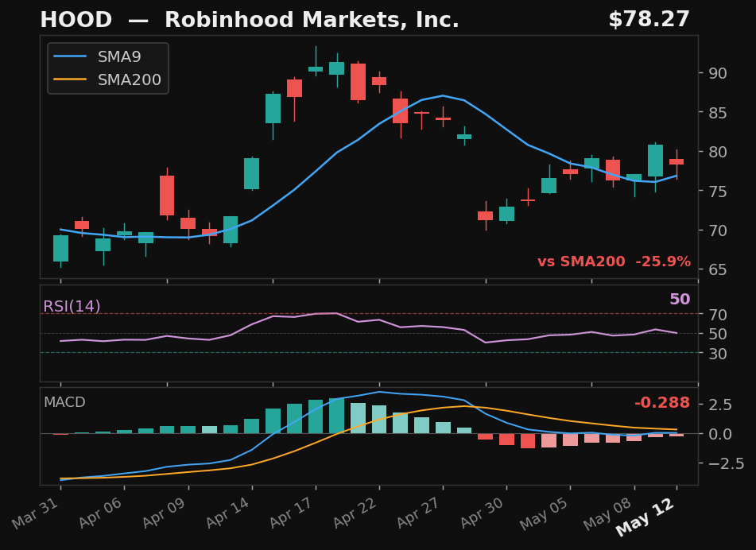This screenshot has width=756, height=550.
Task: Click the May 05 date label
Action: pos(545,513)
